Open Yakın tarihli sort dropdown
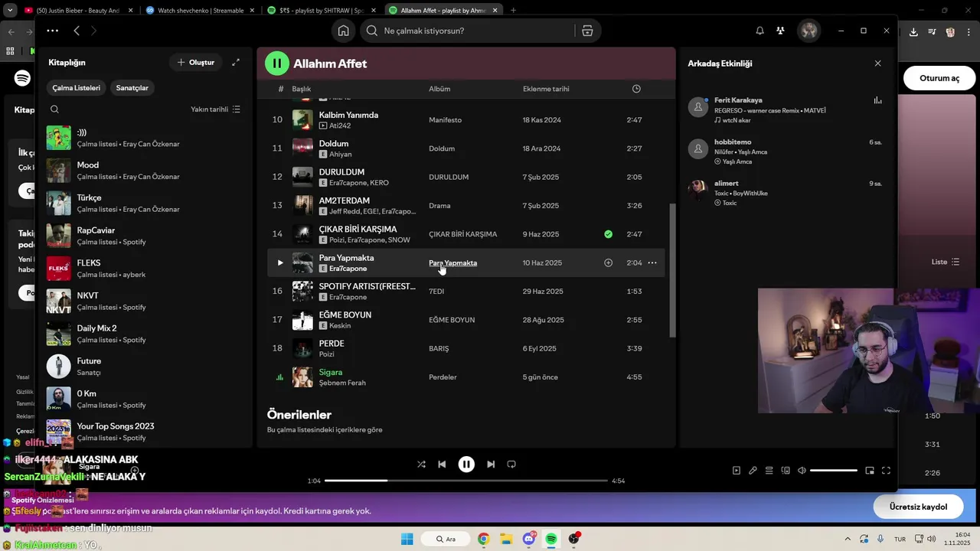Screen dimensions: 980x551 pyautogui.click(x=216, y=109)
